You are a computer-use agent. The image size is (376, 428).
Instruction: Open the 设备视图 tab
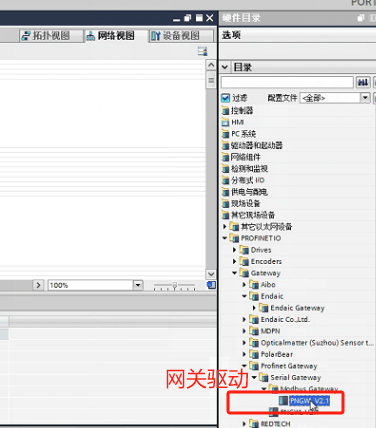pyautogui.click(x=180, y=36)
